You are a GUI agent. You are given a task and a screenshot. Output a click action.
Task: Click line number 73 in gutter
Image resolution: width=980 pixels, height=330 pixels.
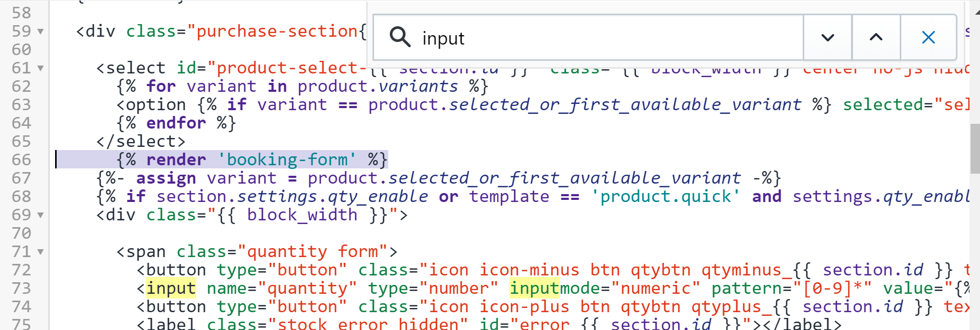(22, 288)
